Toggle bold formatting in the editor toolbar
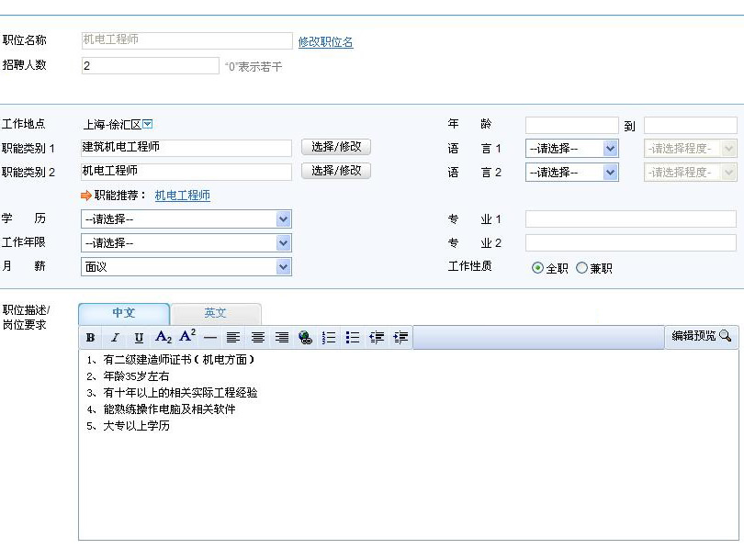This screenshot has width=744, height=560. coord(91,338)
